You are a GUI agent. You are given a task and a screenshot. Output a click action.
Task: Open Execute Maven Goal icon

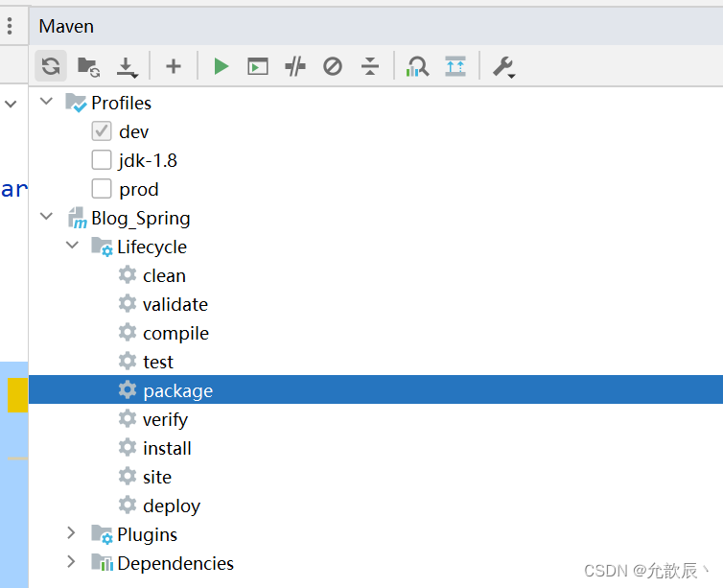coord(258,66)
